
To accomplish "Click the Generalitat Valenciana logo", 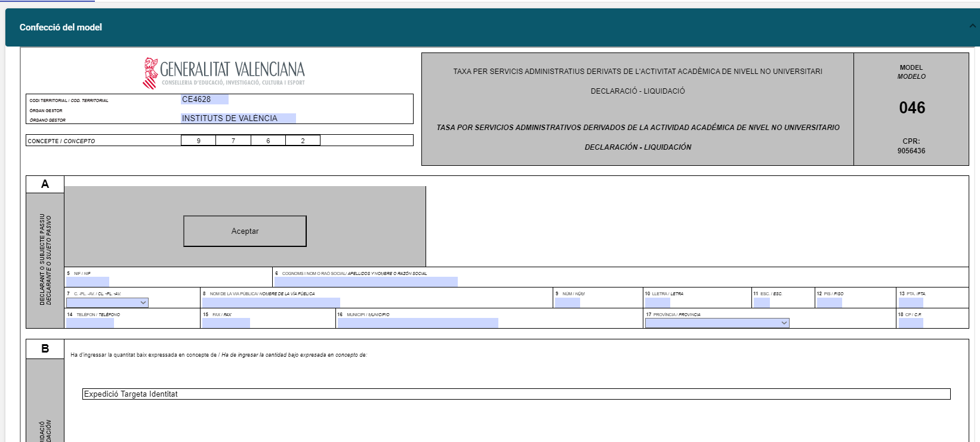I will [x=224, y=73].
